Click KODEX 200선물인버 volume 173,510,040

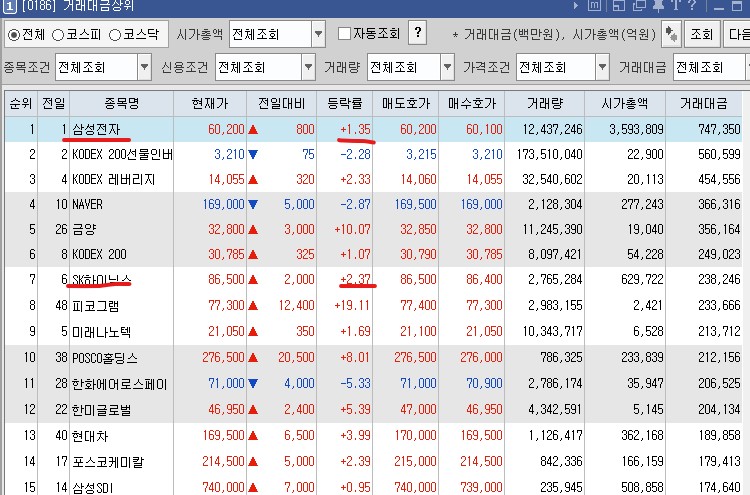[x=550, y=154]
